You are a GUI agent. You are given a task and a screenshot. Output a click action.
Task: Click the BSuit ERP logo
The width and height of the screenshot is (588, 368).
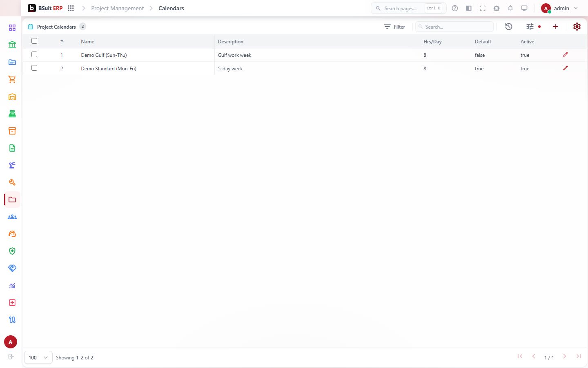(45, 8)
